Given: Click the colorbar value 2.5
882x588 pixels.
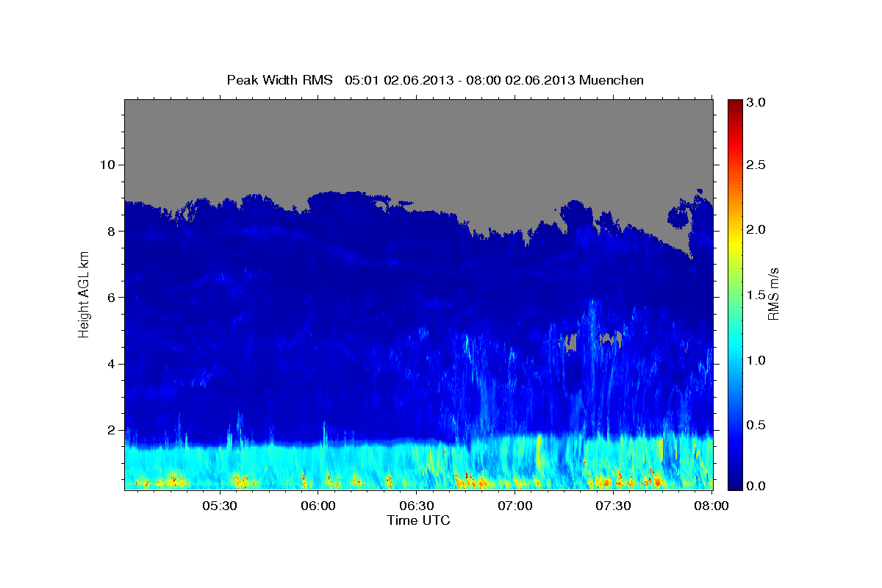Looking at the screenshot, I should click(756, 165).
